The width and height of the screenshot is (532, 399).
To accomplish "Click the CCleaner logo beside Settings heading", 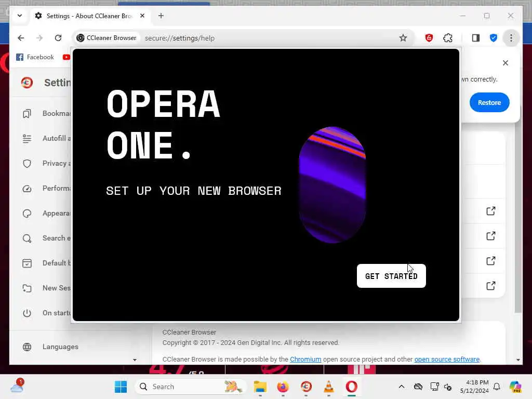I will click(27, 83).
